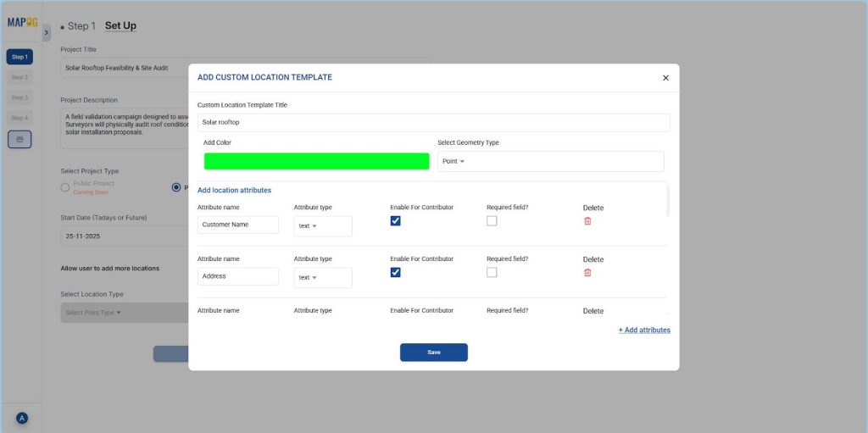Edit the Customer Name attribute name field
The height and width of the screenshot is (433, 868).
point(238,225)
